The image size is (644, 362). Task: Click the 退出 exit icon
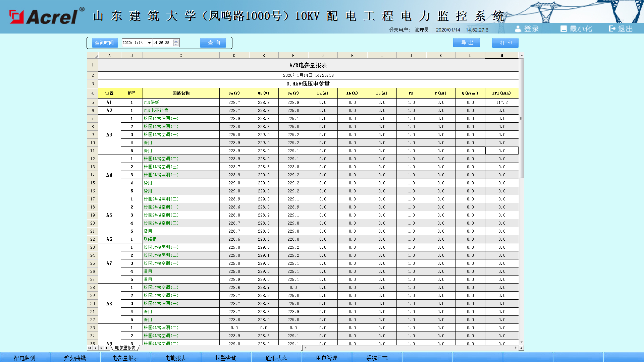612,29
